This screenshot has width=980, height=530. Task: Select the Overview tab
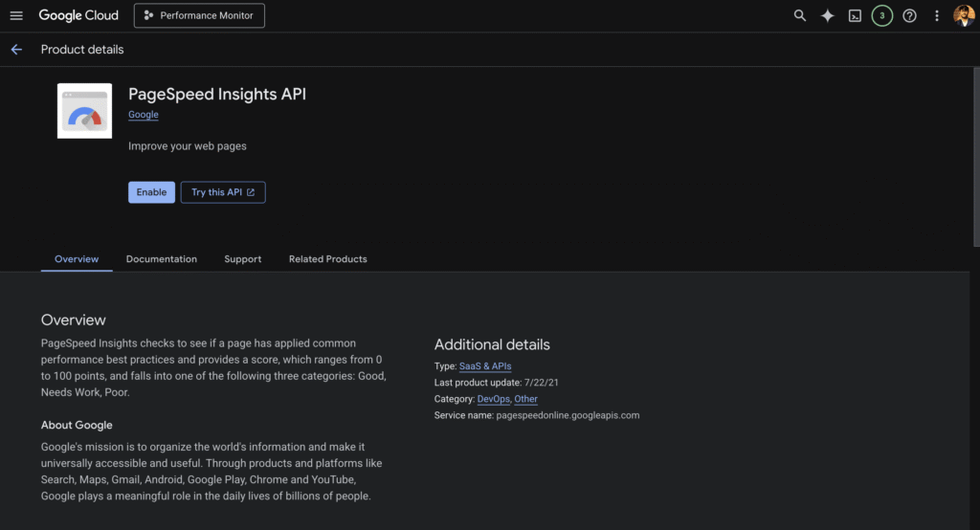77,258
